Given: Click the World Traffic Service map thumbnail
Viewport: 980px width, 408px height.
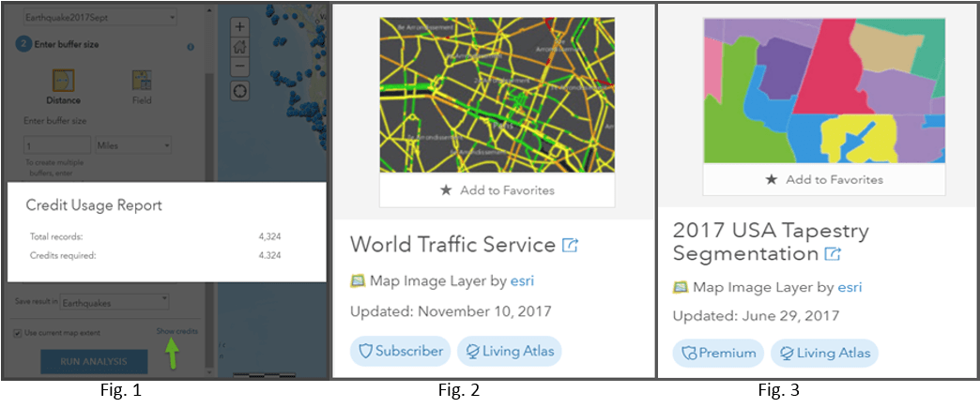Looking at the screenshot, I should point(498,95).
